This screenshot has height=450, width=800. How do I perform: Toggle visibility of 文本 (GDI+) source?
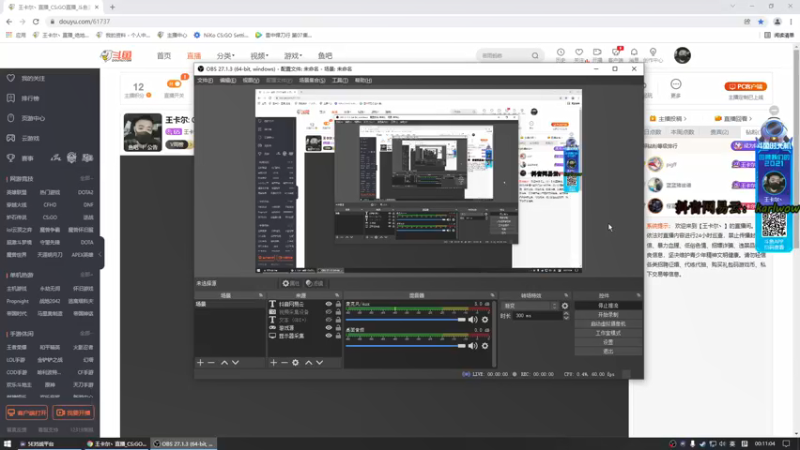(x=329, y=319)
